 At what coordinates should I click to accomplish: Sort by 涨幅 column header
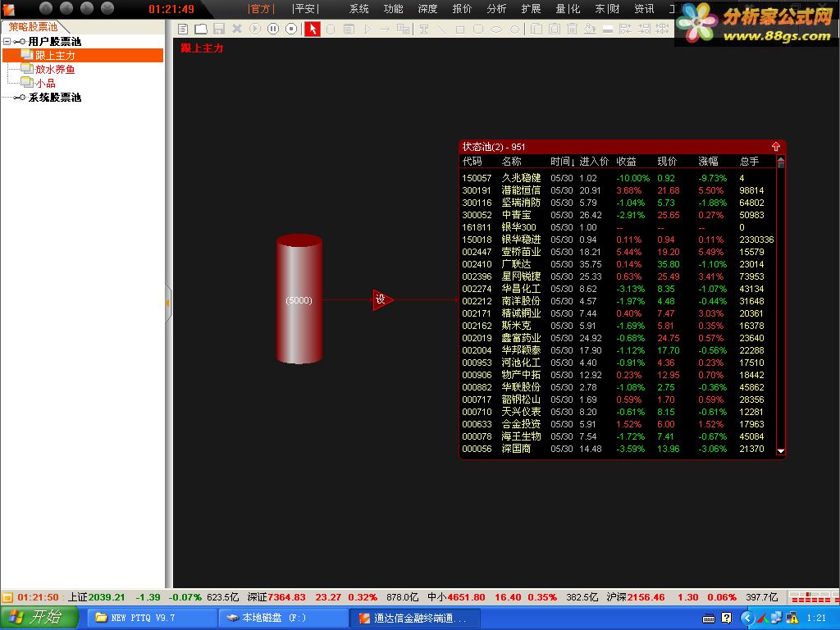pos(708,162)
